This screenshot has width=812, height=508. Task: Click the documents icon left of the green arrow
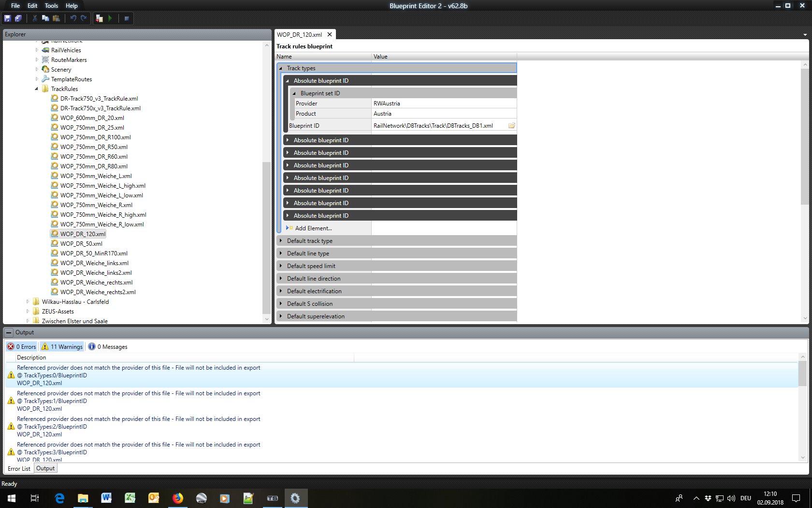pos(99,18)
